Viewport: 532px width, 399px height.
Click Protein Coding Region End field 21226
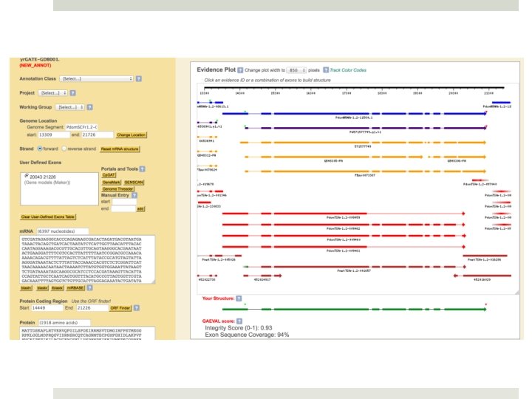point(92,308)
